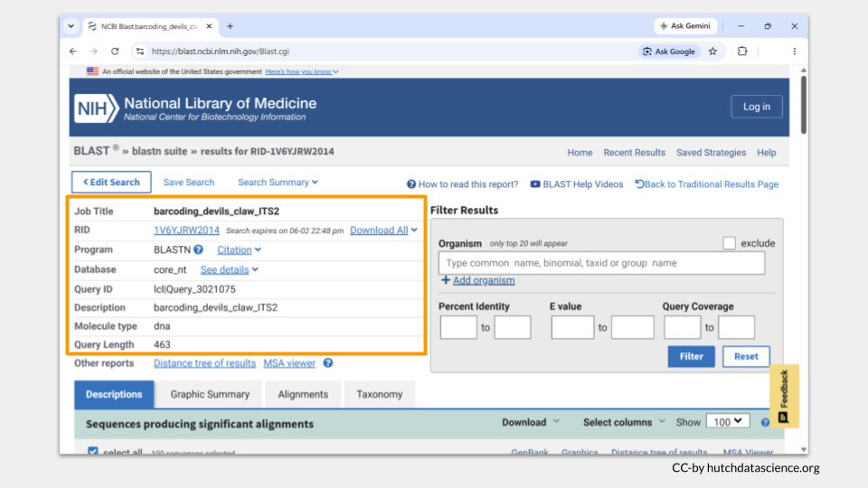
Task: Open Recent Results
Action: pyautogui.click(x=635, y=152)
